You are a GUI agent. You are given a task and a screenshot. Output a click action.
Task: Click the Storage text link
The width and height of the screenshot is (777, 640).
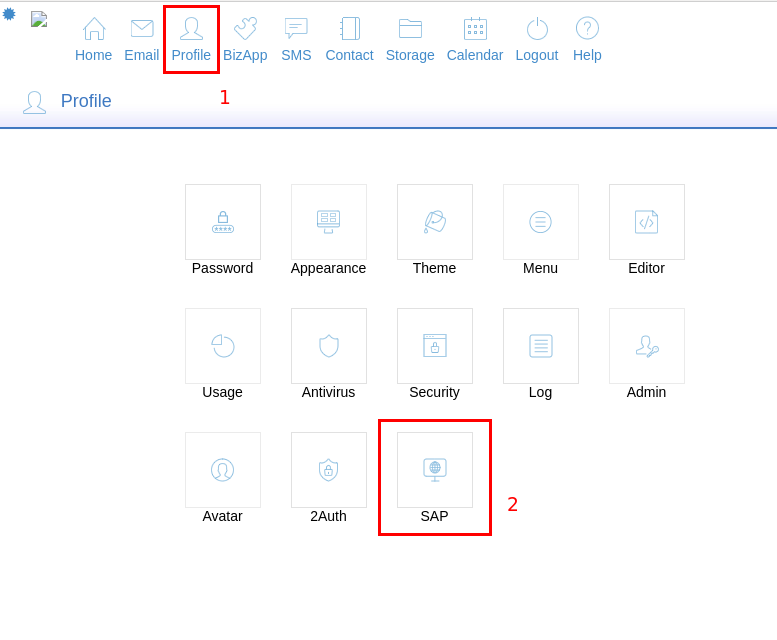click(410, 55)
